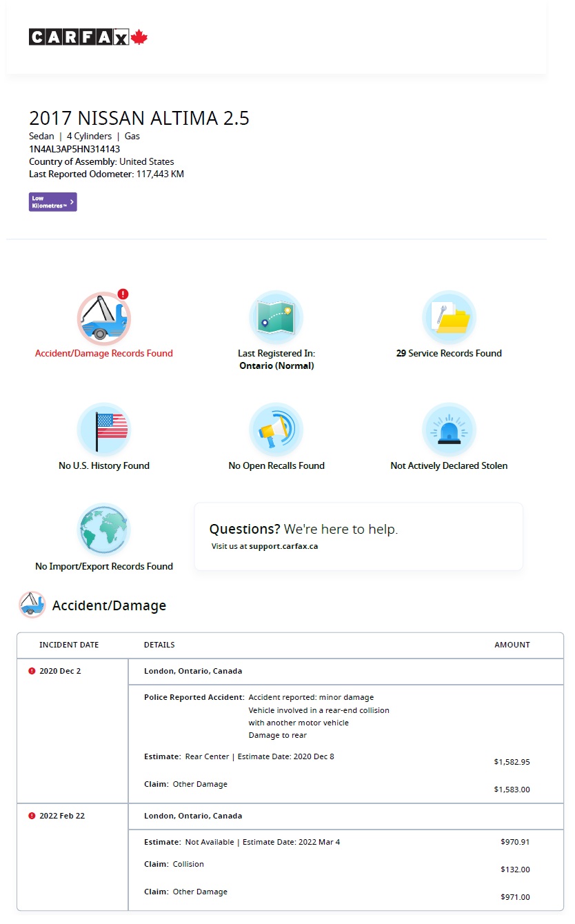This screenshot has height=924, width=575.
Task: Open the No Open Recalls Found link
Action: click(x=276, y=465)
